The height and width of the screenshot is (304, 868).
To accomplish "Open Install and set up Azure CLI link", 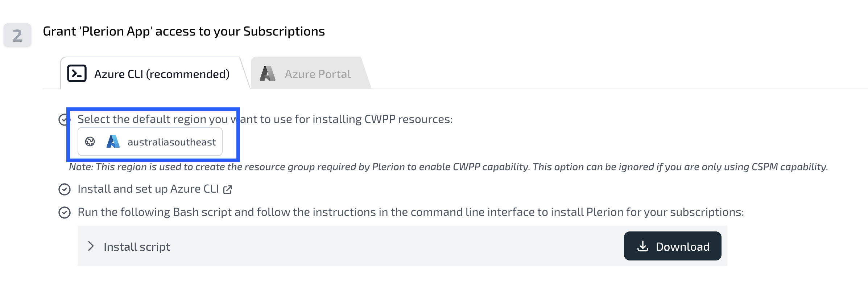I will [148, 189].
